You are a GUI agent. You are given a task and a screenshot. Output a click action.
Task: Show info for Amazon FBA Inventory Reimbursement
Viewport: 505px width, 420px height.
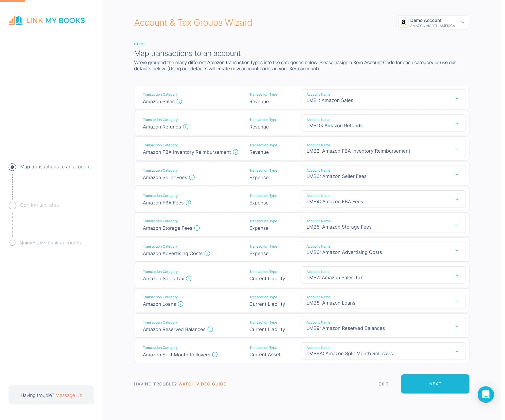[x=236, y=152]
